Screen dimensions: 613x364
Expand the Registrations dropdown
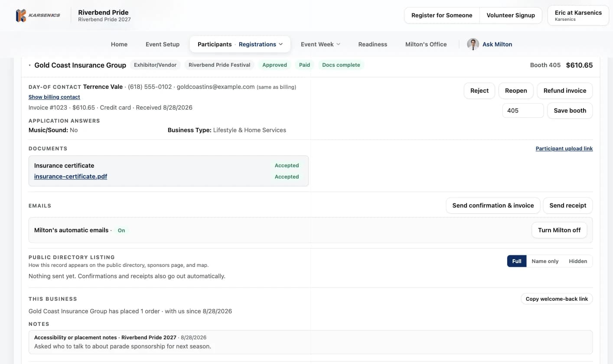pyautogui.click(x=261, y=44)
